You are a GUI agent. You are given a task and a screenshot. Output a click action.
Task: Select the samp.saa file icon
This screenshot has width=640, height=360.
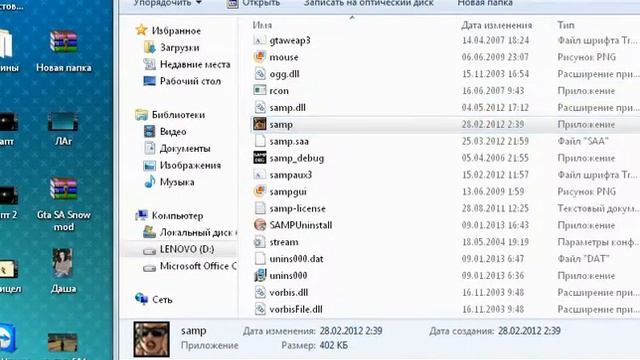(x=260, y=141)
